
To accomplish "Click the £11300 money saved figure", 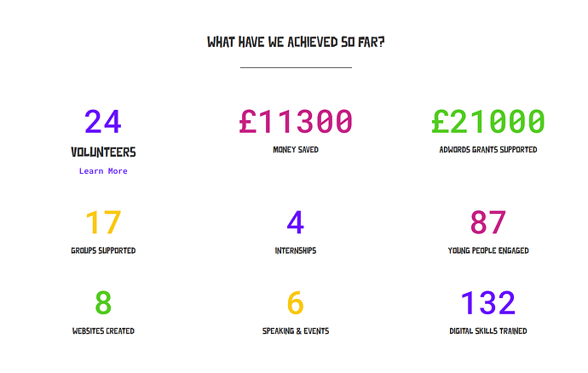I will point(296,122).
